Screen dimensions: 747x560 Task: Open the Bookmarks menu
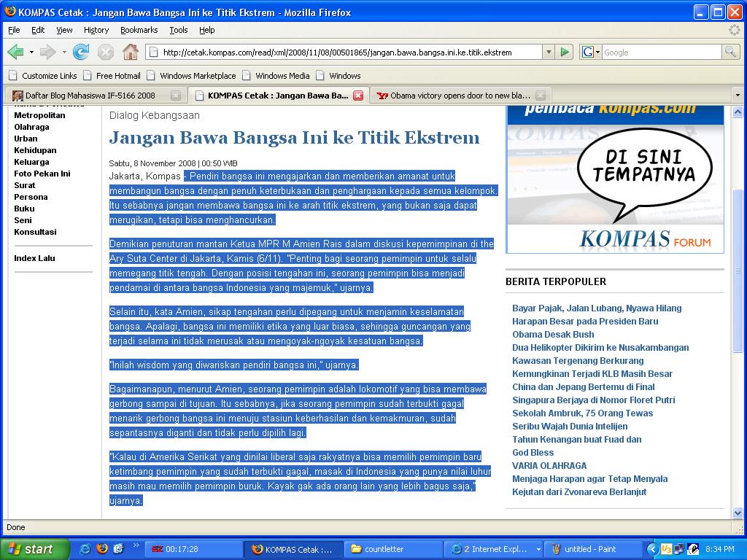click(139, 30)
